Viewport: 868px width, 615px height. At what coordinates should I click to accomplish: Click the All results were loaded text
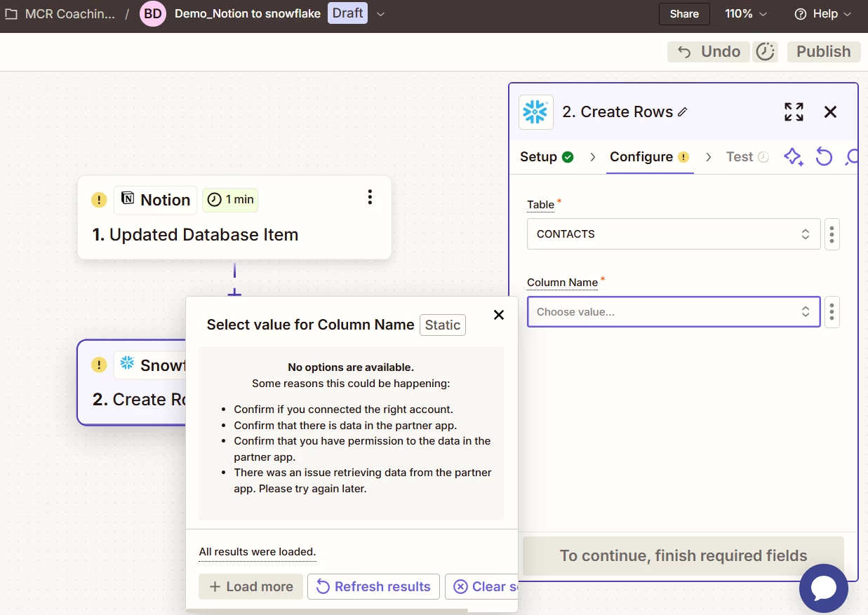point(258,552)
